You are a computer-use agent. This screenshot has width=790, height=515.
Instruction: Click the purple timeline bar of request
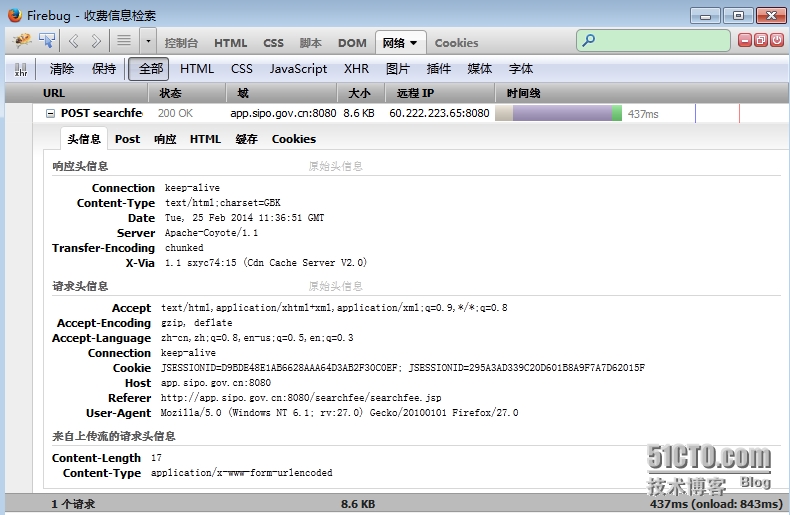tap(562, 113)
